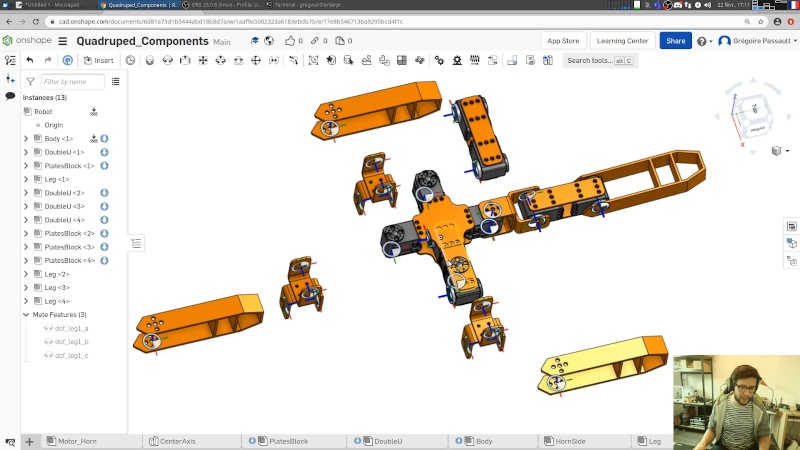Switch to the PlatesBlock tab
Image resolution: width=800 pixels, height=450 pixels.
(288, 441)
